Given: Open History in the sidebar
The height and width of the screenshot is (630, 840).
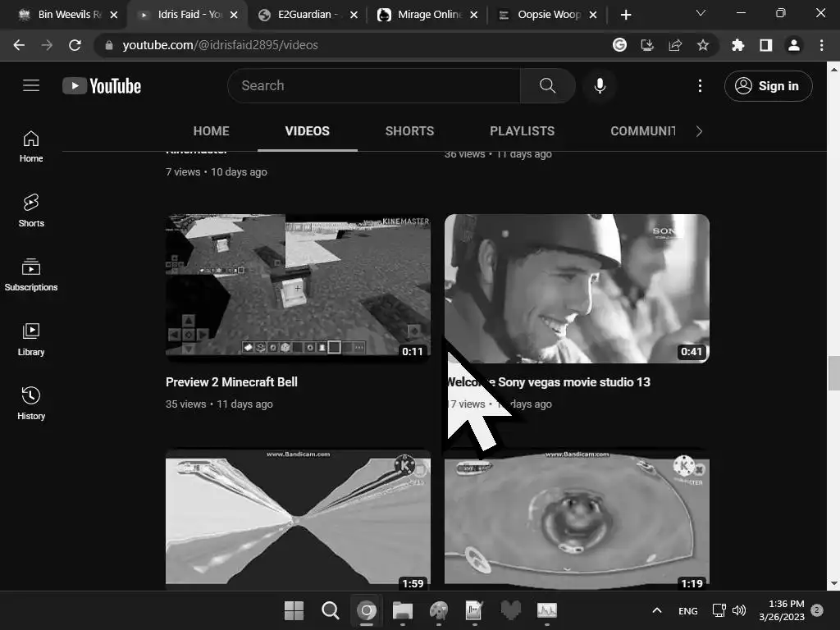Looking at the screenshot, I should (31, 404).
